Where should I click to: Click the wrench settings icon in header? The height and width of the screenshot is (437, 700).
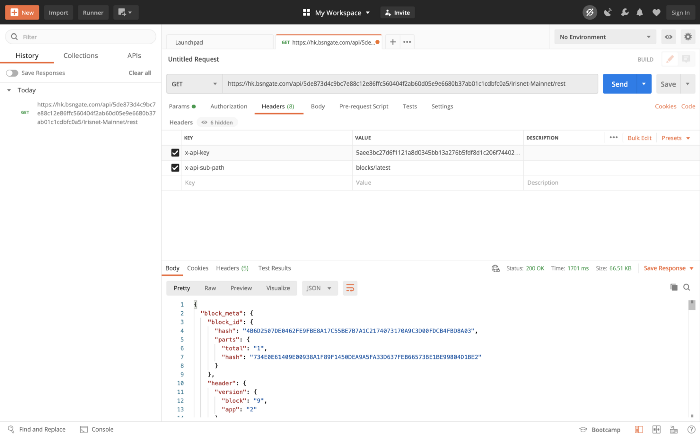click(x=625, y=12)
